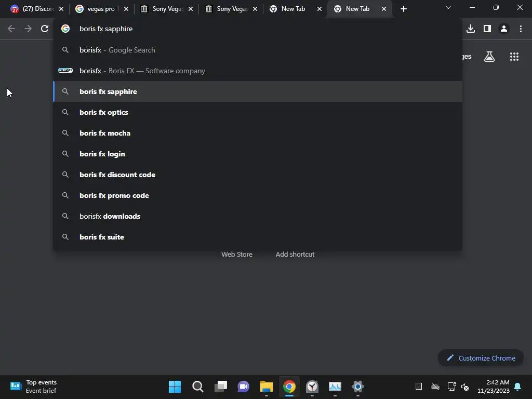Click the Google logo in the address bar

(x=65, y=29)
